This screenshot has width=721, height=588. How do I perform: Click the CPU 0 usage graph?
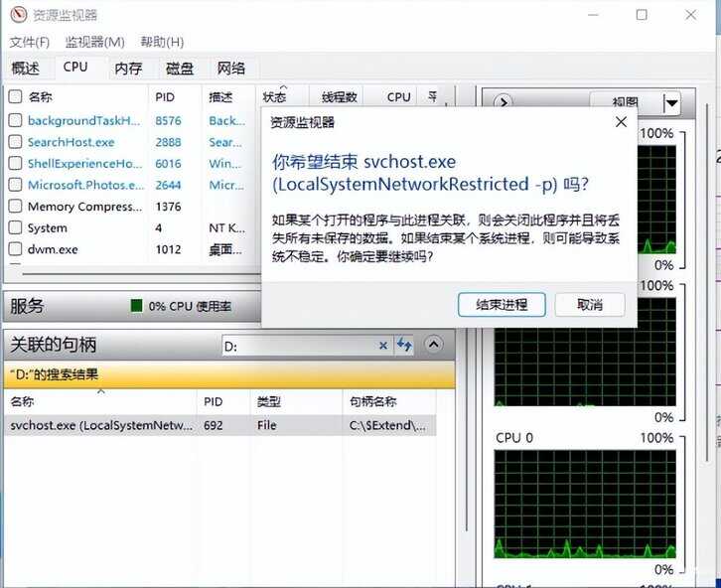pyautogui.click(x=585, y=504)
